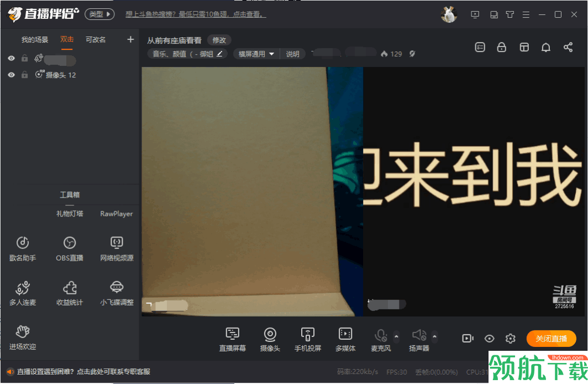
Task: Contact support via 直播设置遇到困难 link
Action: tap(83, 371)
